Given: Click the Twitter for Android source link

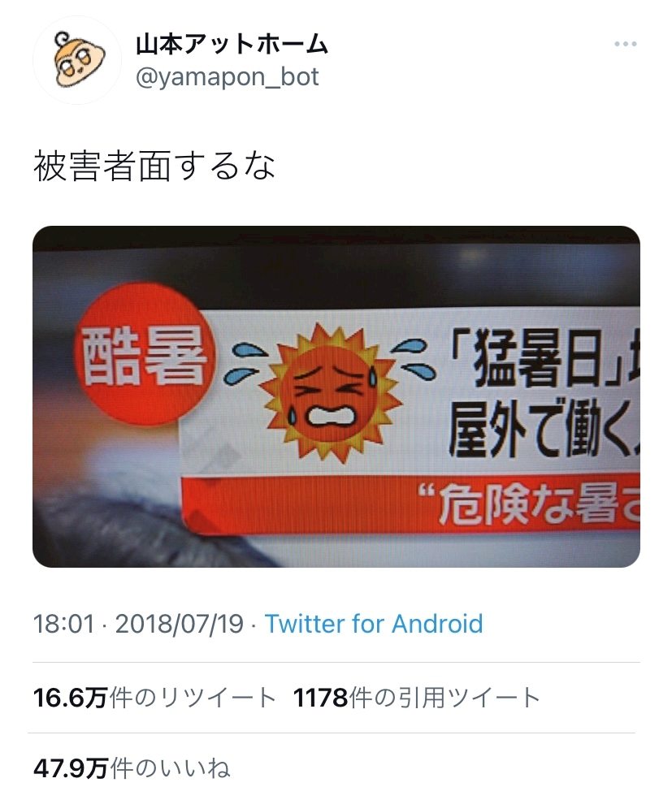Looking at the screenshot, I should (x=374, y=624).
